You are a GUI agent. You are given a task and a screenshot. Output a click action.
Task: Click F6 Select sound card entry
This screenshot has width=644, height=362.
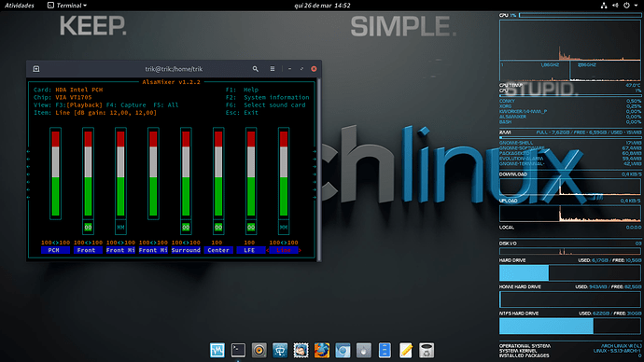pyautogui.click(x=266, y=105)
